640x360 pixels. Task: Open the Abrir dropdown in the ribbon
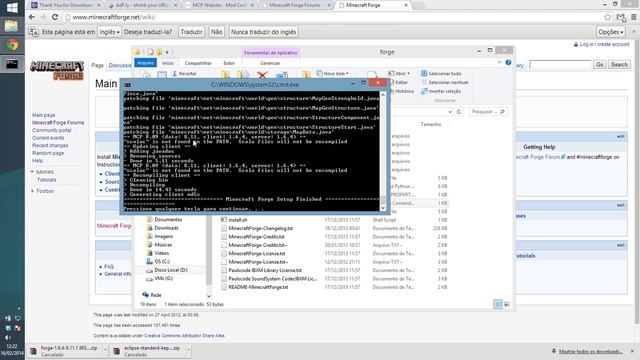[x=399, y=73]
